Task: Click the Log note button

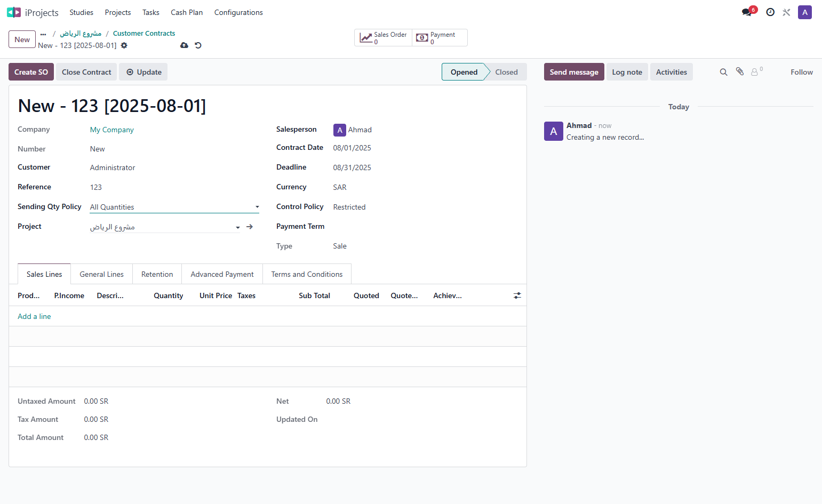Action: (x=627, y=72)
